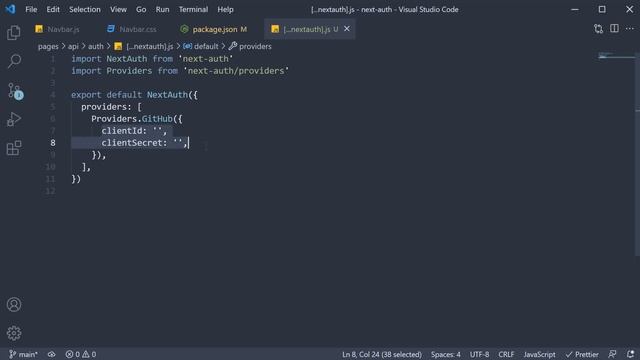Click the VS Code logo icon
Image resolution: width=640 pixels, height=360 pixels.
[10, 9]
